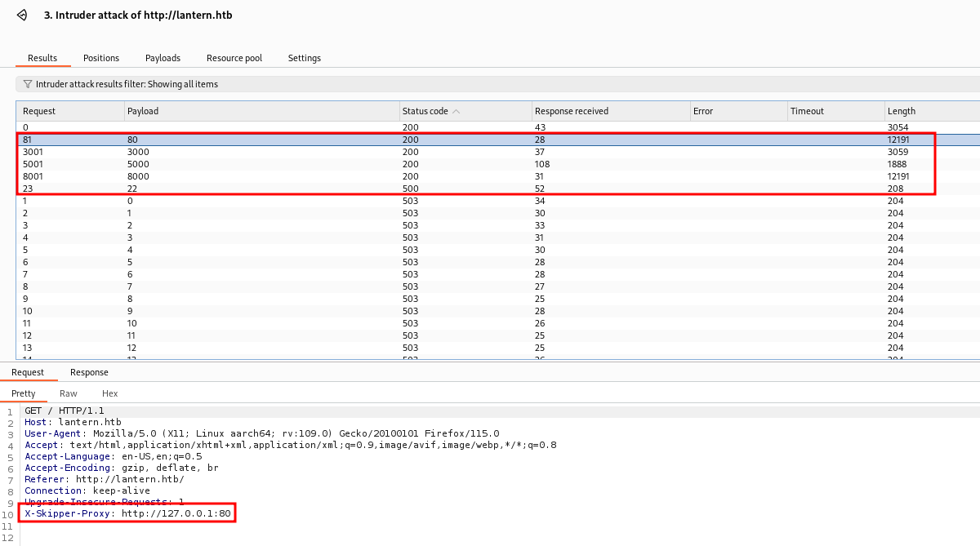The width and height of the screenshot is (980, 546).
Task: Select the Results tab
Action: pos(42,58)
